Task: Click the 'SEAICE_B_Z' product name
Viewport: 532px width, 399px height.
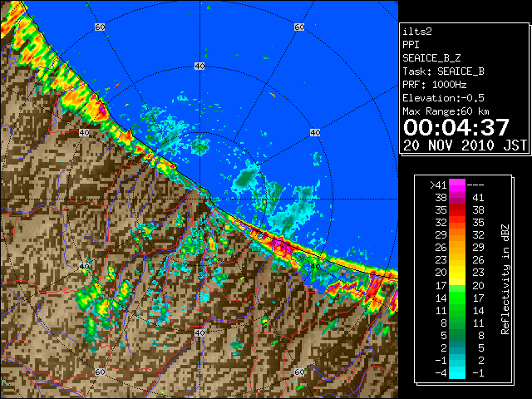Action: click(431, 58)
